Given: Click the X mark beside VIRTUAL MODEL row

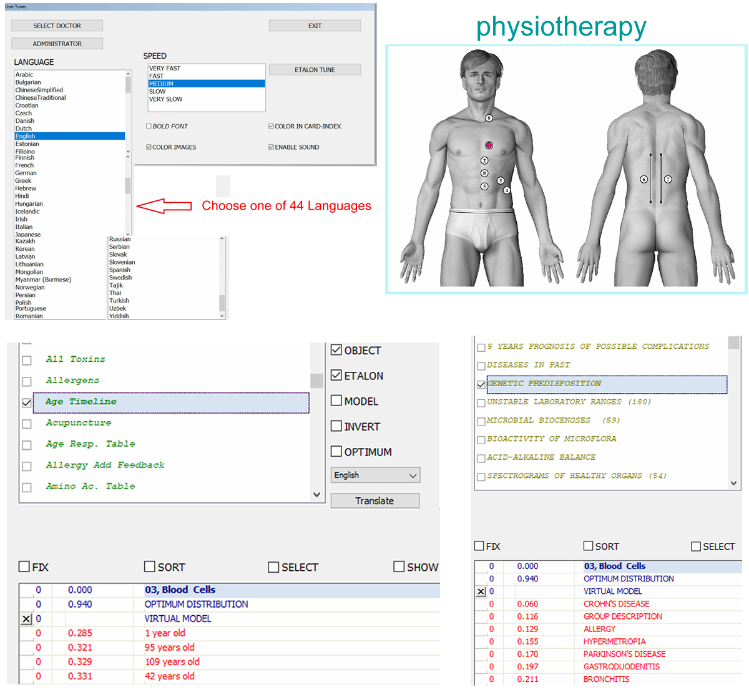Looking at the screenshot, I should (26, 619).
